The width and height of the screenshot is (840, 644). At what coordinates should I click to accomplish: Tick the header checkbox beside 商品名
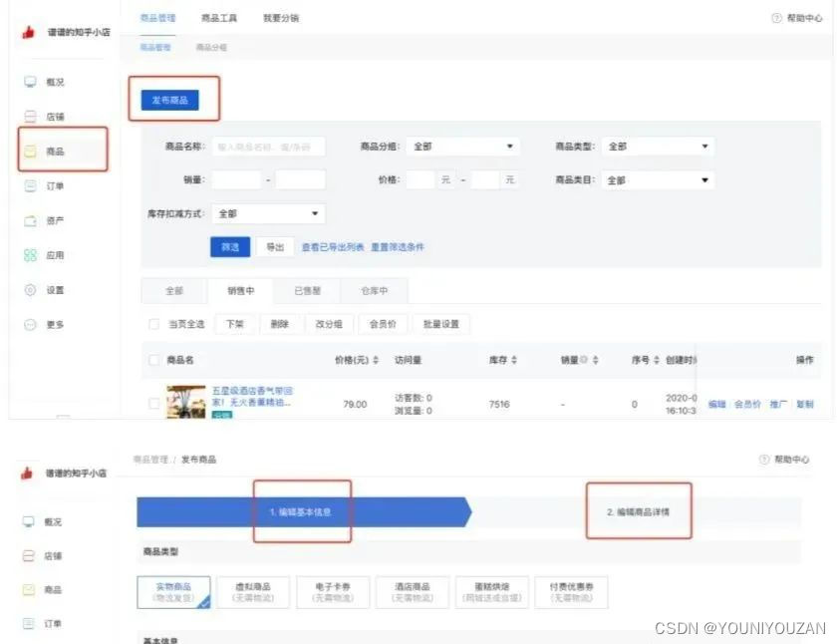tap(154, 360)
